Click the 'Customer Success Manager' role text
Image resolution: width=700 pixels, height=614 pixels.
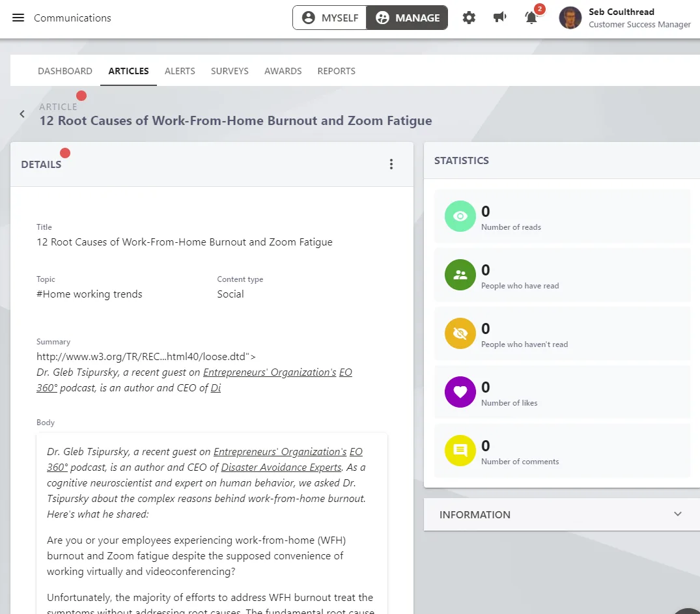(639, 25)
